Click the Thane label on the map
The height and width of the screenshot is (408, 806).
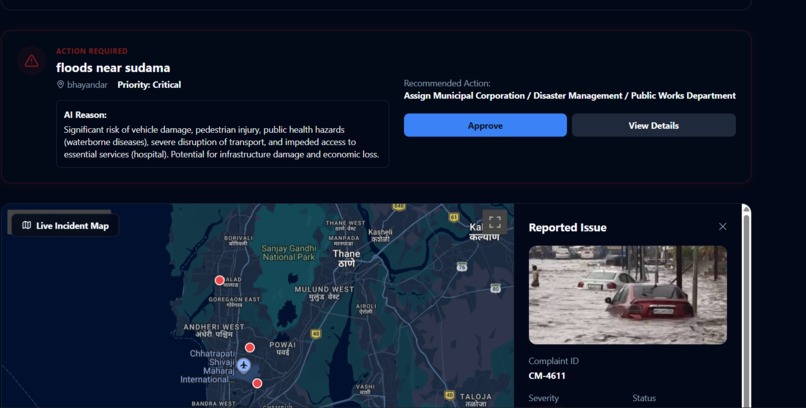click(x=346, y=258)
